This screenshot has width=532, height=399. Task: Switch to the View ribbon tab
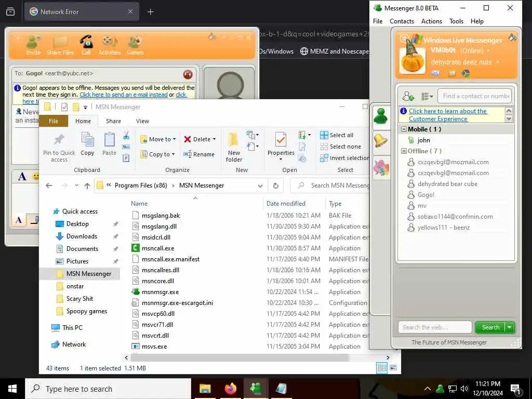coord(142,121)
